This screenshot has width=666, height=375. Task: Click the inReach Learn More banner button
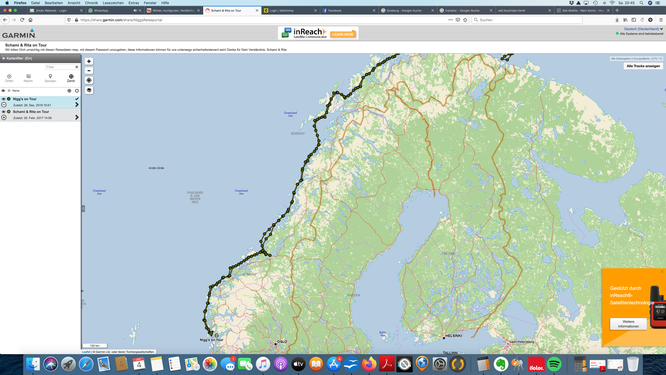343,34
